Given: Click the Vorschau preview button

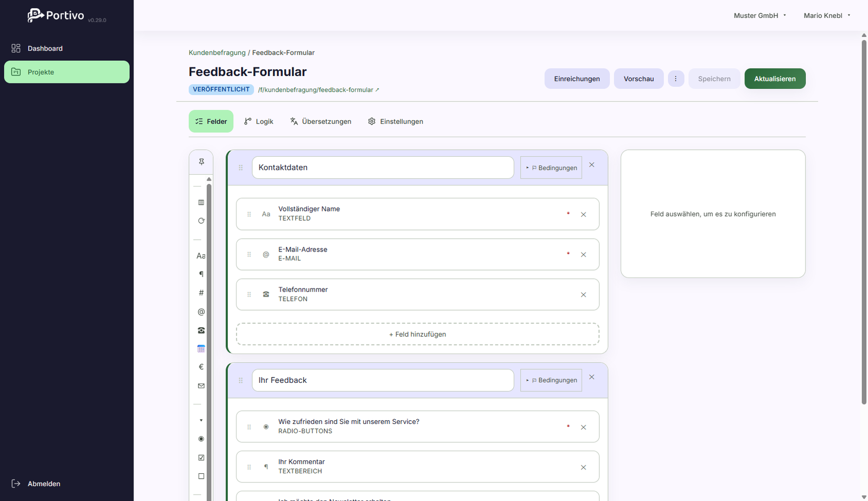Looking at the screenshot, I should (639, 79).
